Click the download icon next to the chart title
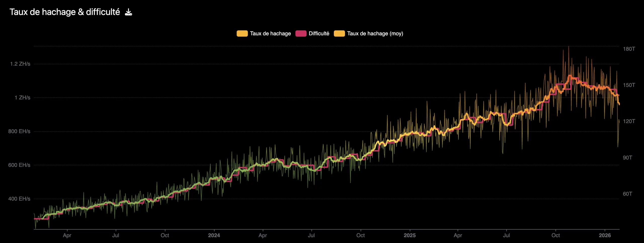The image size is (644, 243). point(129,12)
